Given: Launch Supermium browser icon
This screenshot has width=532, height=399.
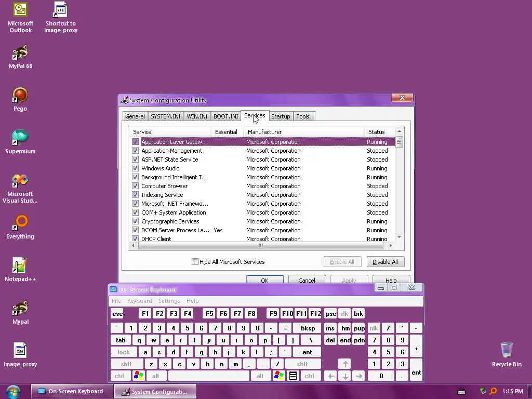Looking at the screenshot, I should coord(20,142).
